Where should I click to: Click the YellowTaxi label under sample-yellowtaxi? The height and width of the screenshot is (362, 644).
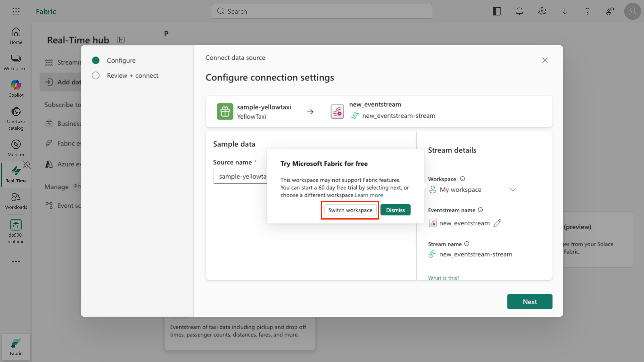tap(251, 116)
